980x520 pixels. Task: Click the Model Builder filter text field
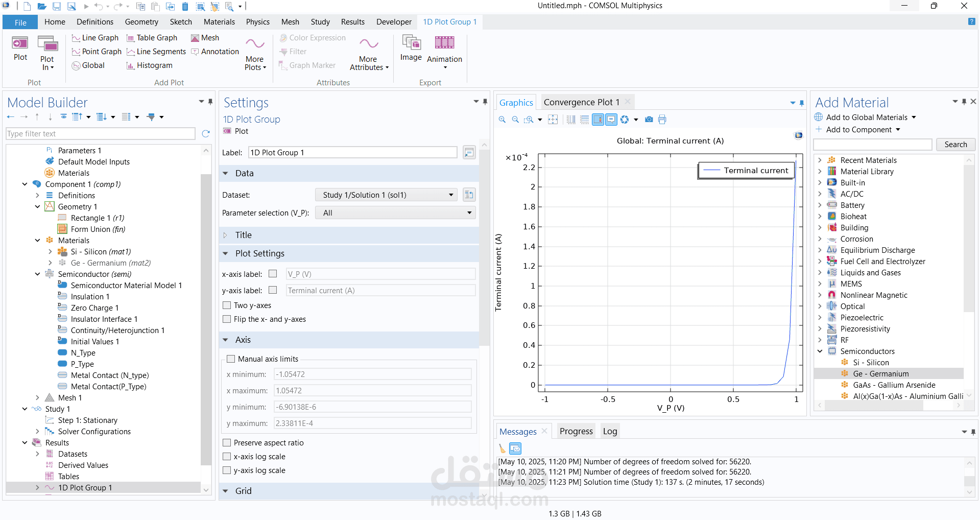pyautogui.click(x=101, y=134)
